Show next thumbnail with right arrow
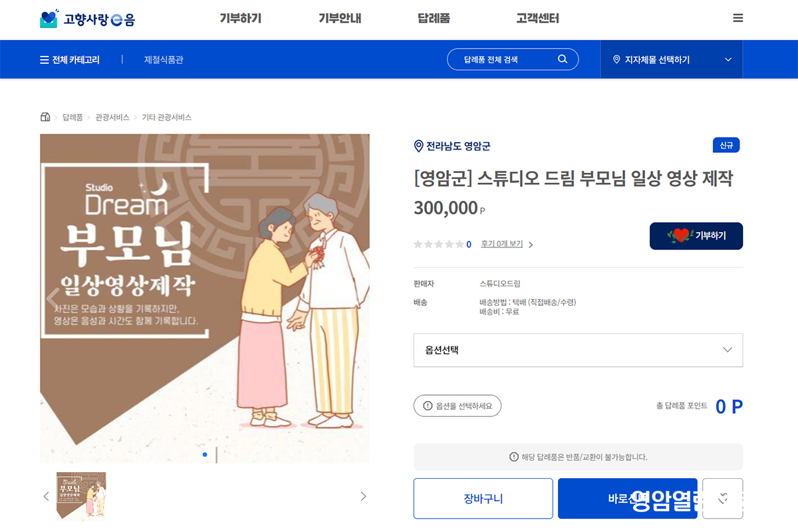The height and width of the screenshot is (532, 798). coord(363,496)
